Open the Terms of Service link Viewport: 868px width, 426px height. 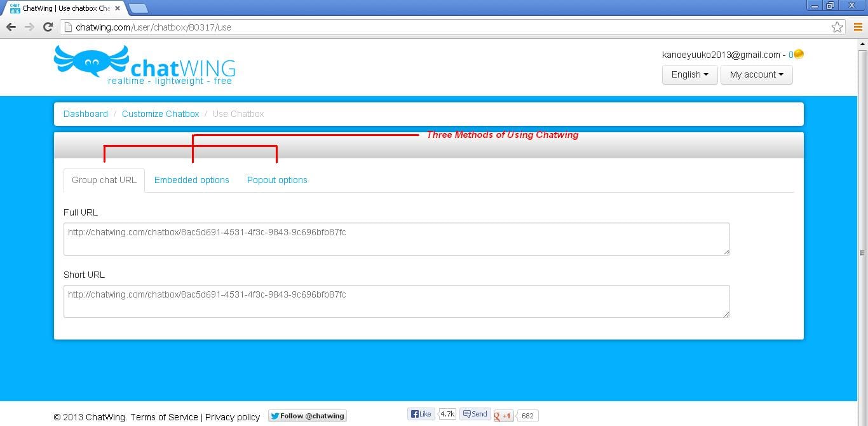(x=164, y=417)
